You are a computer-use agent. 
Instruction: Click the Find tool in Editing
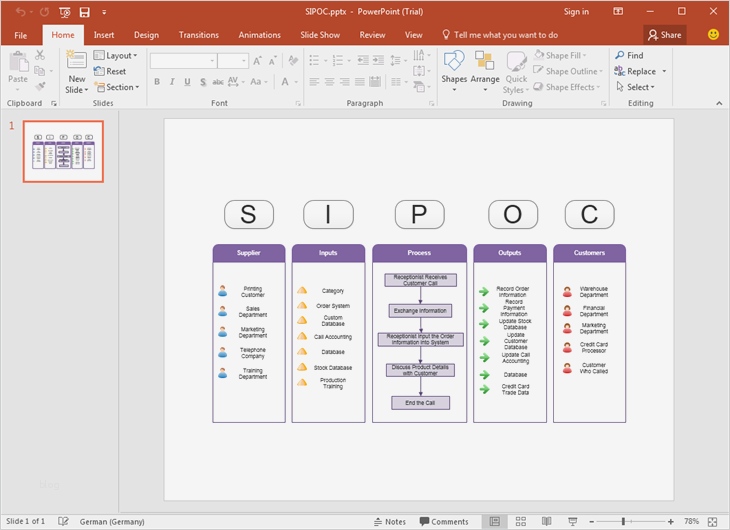click(x=629, y=56)
